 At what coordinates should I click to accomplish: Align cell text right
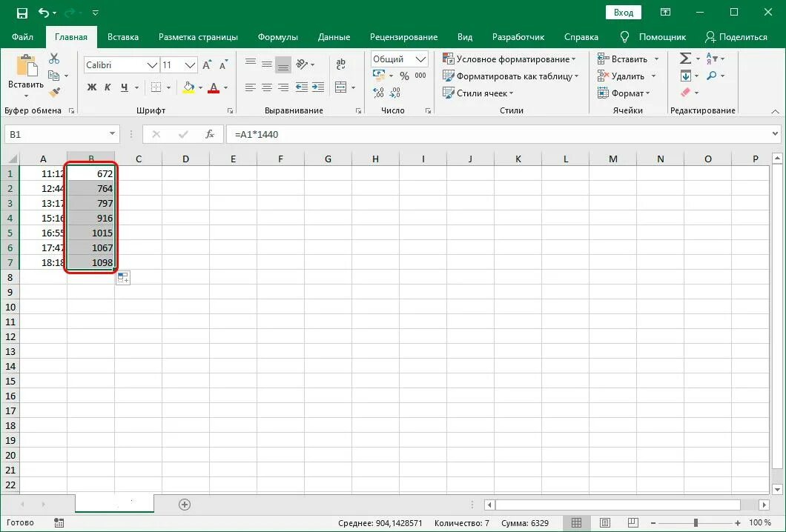coord(283,87)
